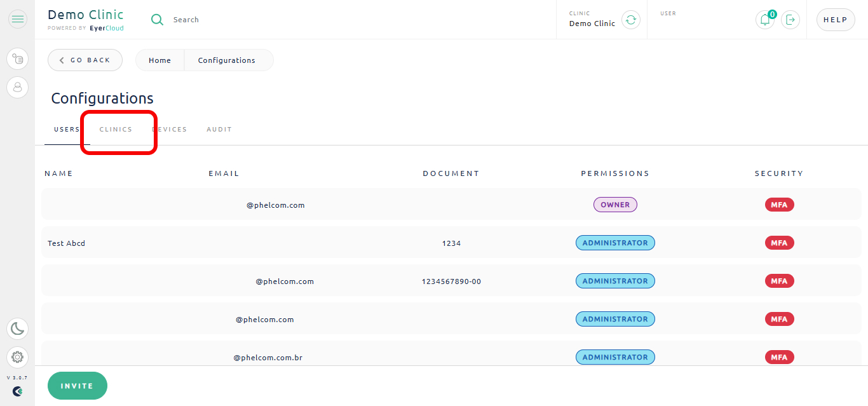
Task: Go to Home breadcrumb
Action: [x=160, y=60]
